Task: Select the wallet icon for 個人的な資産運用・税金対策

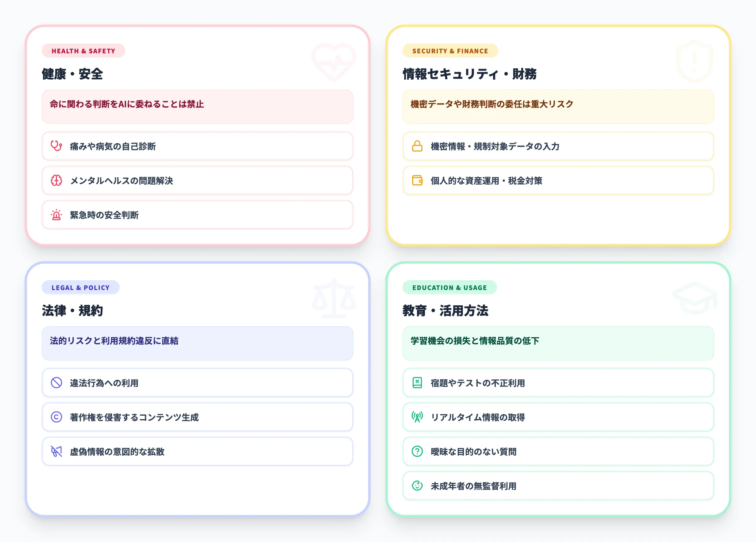Action: point(417,181)
